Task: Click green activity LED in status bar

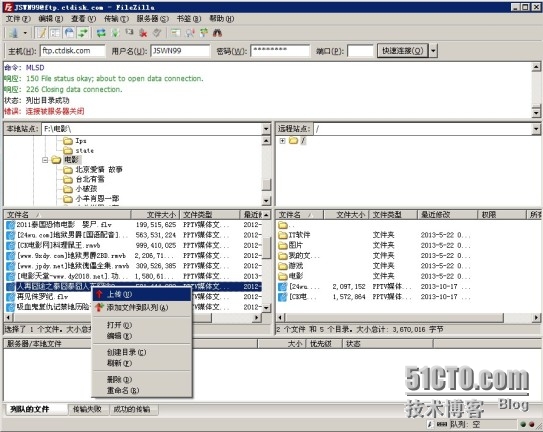Action: (523, 424)
